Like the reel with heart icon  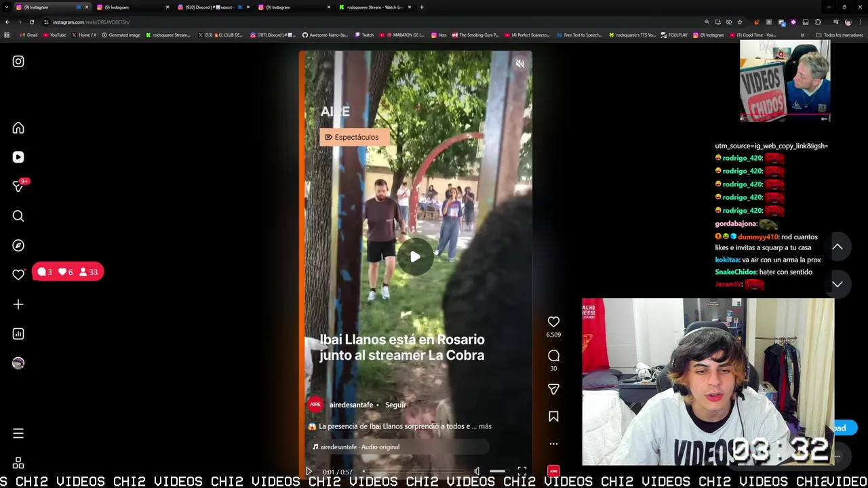(x=553, y=322)
